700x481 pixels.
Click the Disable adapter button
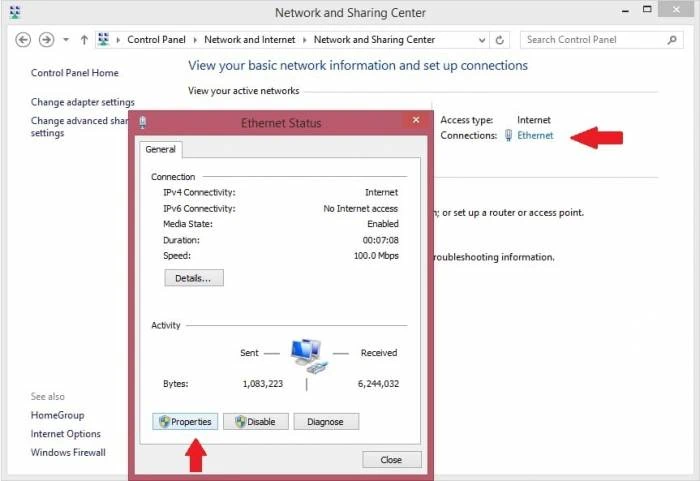click(256, 422)
